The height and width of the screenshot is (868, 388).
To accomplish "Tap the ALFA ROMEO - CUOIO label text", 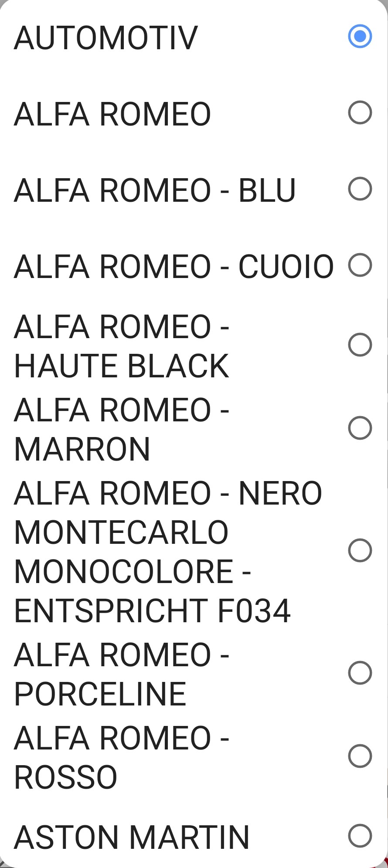I will tap(174, 266).
